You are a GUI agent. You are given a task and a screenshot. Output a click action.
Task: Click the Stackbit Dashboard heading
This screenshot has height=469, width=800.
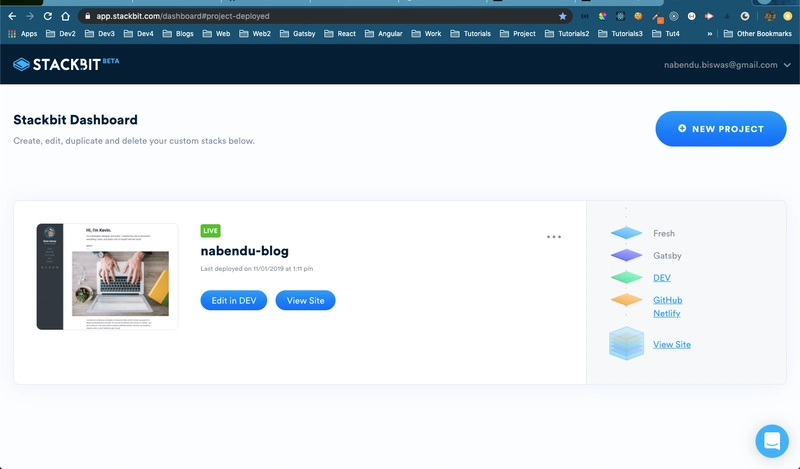pyautogui.click(x=76, y=120)
